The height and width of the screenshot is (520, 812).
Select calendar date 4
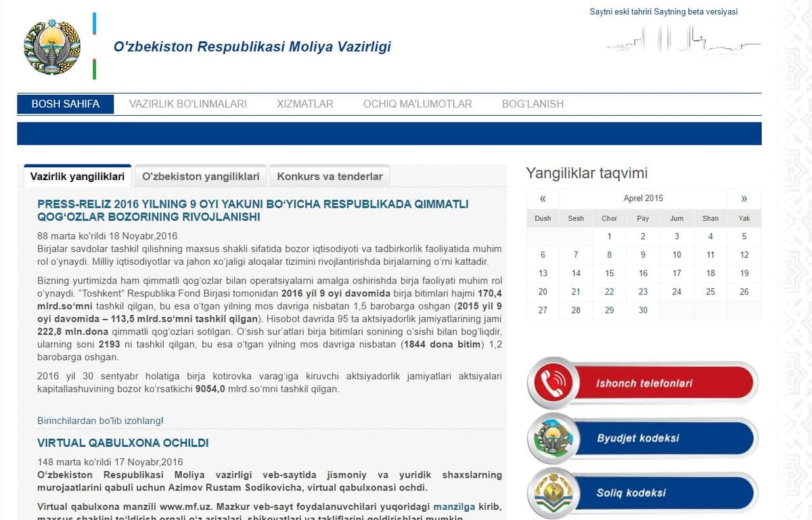pyautogui.click(x=710, y=236)
